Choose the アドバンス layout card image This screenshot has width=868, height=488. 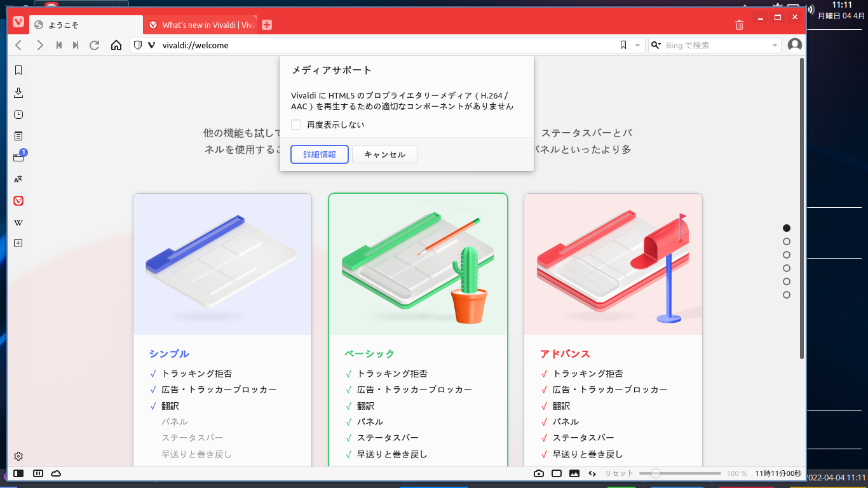(x=613, y=264)
